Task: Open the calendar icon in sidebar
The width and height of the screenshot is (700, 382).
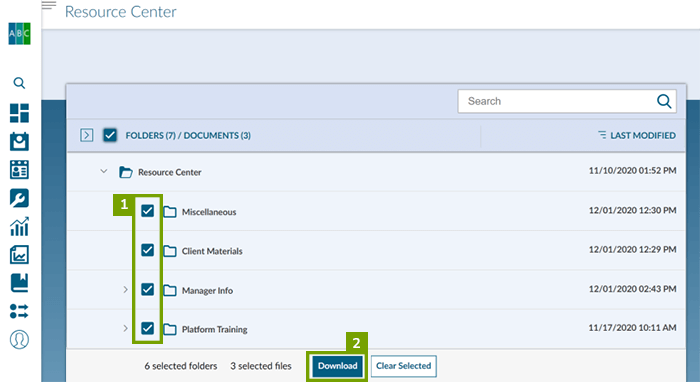Action: click(x=19, y=141)
